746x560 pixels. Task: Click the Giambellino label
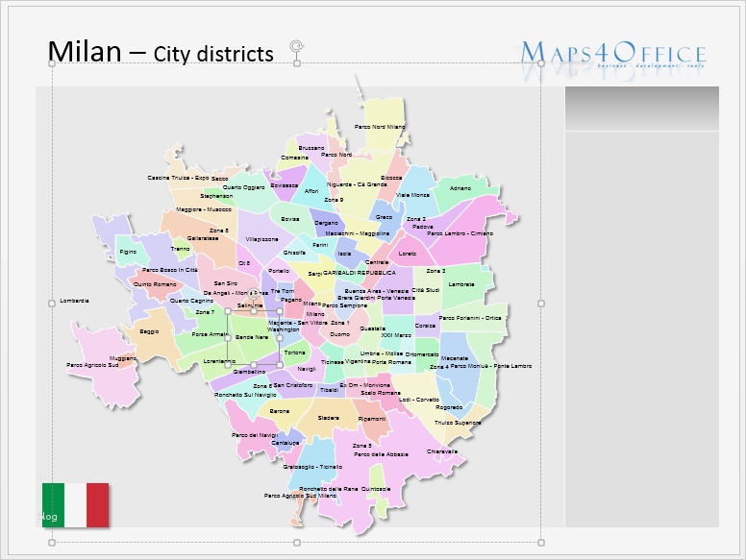click(249, 372)
